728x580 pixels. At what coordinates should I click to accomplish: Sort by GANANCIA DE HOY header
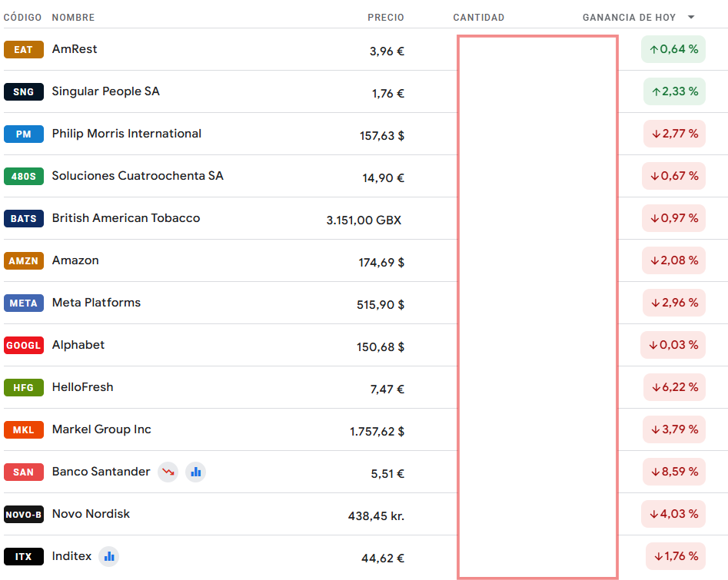pos(629,17)
